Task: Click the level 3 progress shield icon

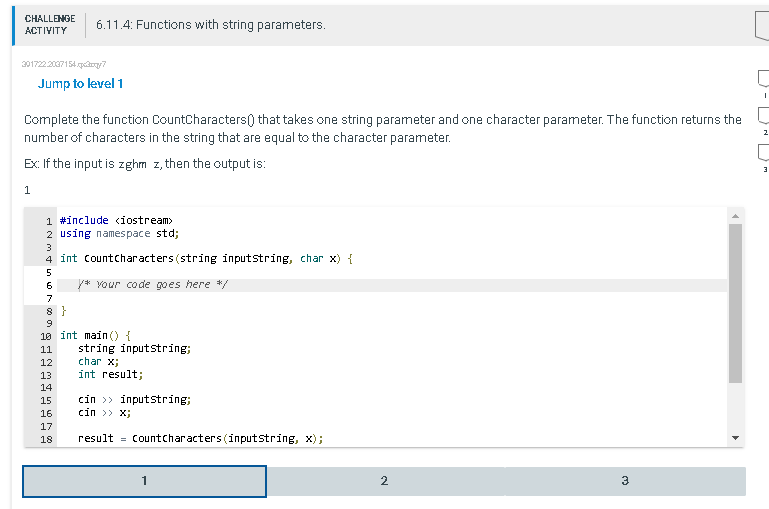Action: 764,153
